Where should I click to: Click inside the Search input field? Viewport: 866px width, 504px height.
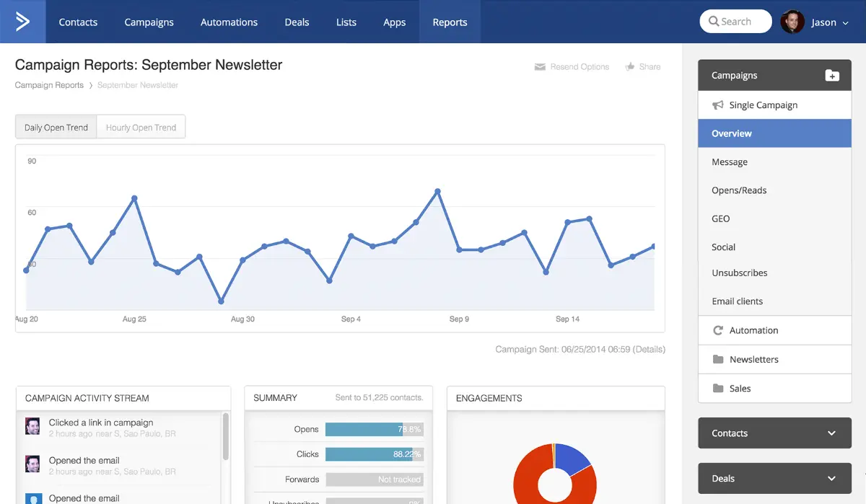click(740, 21)
